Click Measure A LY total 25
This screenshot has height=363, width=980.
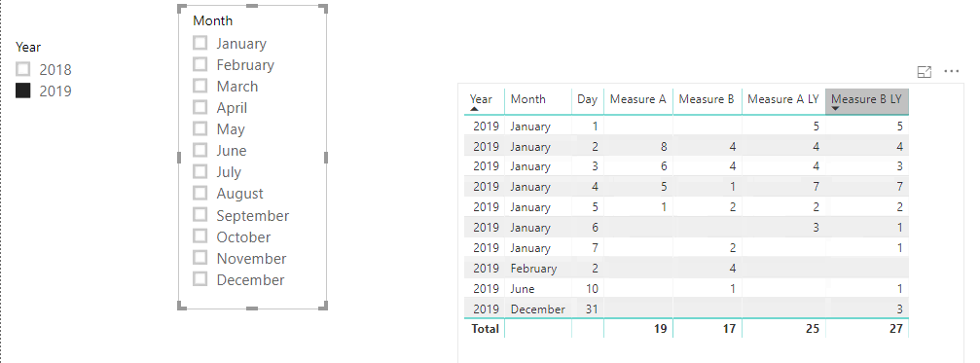click(813, 329)
